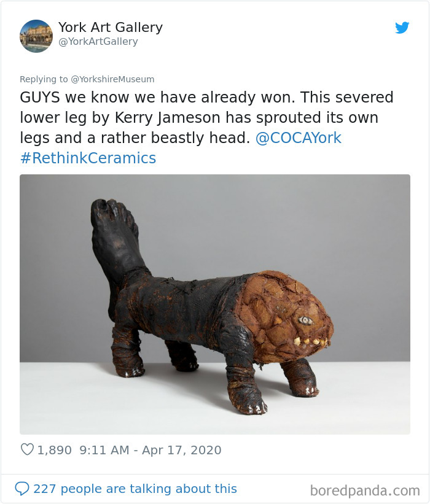Click the 'Replying to' line above the tweet text
This screenshot has width=430, height=504.
[87, 79]
